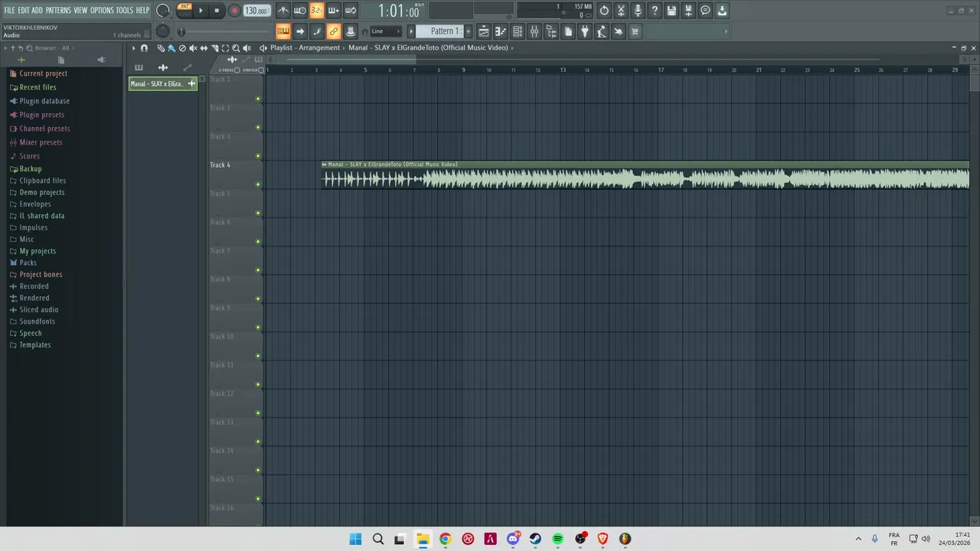Open the content library cart icon
The image size is (980, 551).
635,31
